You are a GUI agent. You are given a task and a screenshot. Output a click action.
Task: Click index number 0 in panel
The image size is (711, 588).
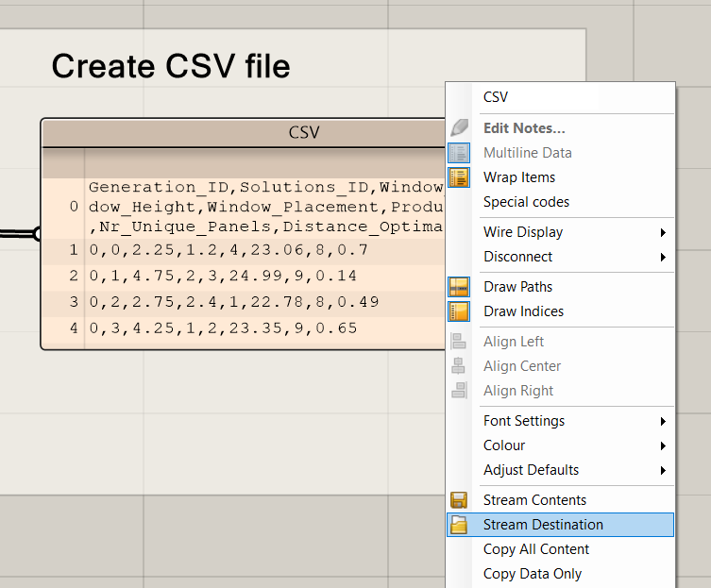(74, 207)
